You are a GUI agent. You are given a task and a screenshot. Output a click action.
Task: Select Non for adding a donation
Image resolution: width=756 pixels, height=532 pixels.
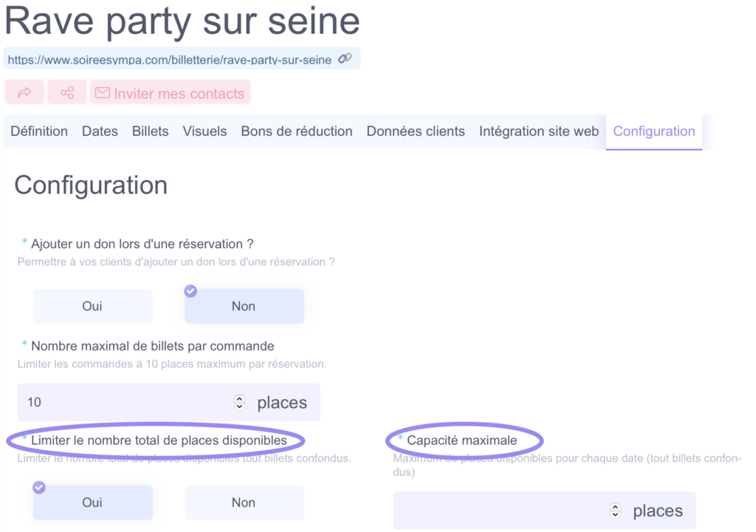tap(244, 306)
